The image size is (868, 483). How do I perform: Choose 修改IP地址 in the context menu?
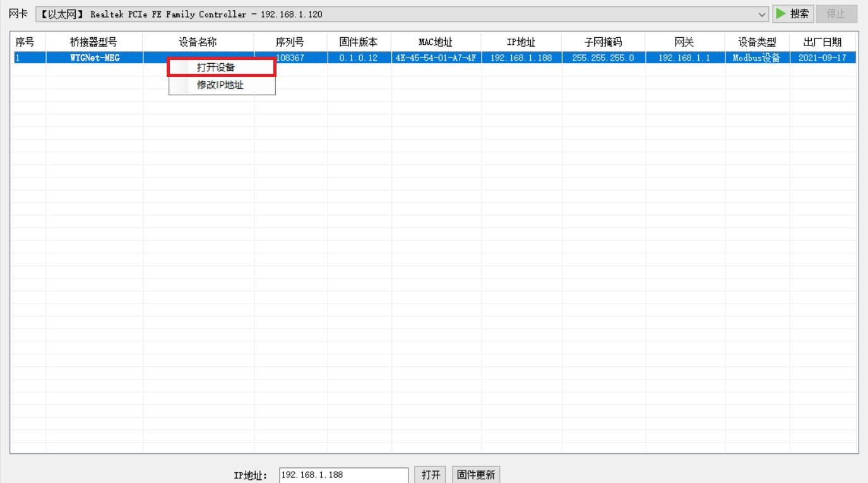coord(222,85)
